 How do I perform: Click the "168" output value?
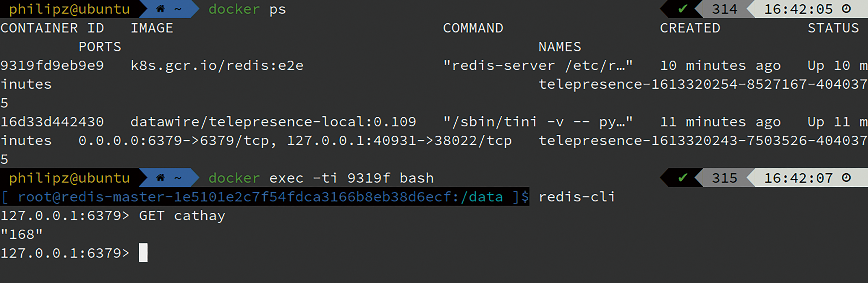click(22, 234)
